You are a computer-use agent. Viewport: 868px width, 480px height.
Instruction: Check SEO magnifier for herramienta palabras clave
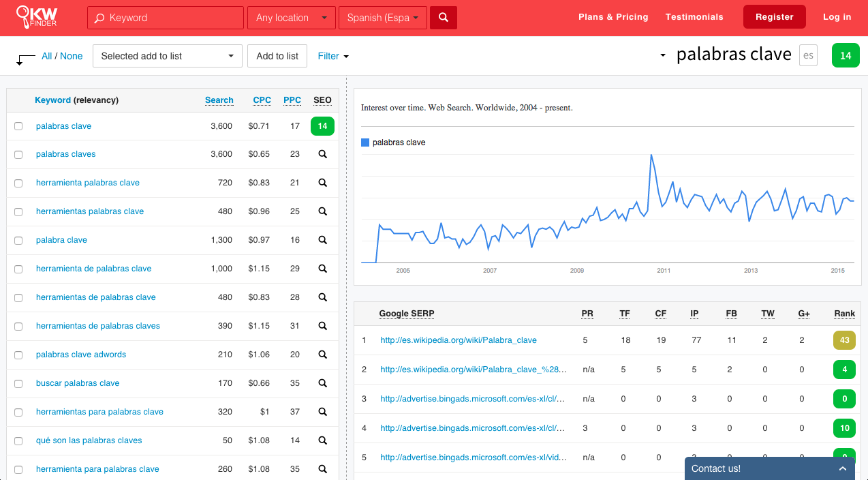(x=322, y=183)
